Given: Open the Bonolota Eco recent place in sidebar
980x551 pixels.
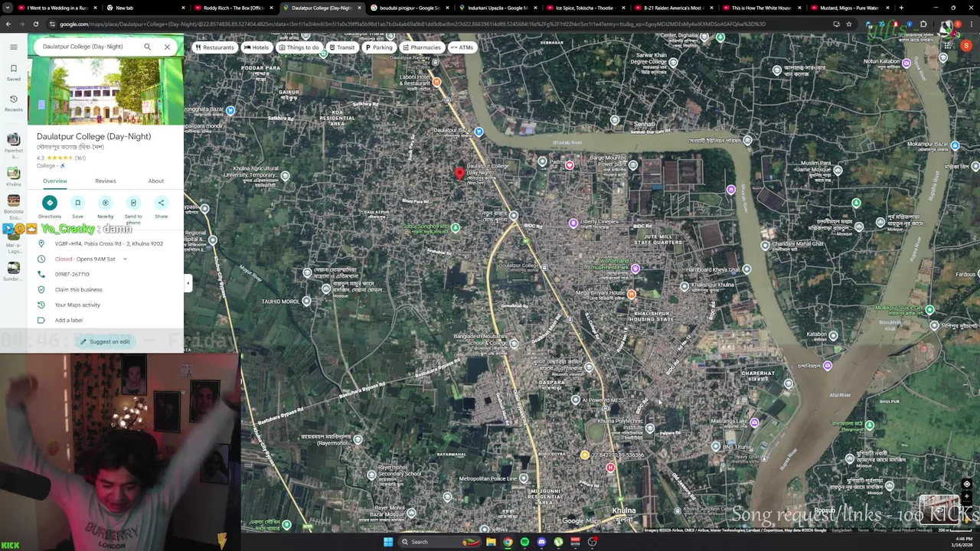Looking at the screenshot, I should point(13,206).
